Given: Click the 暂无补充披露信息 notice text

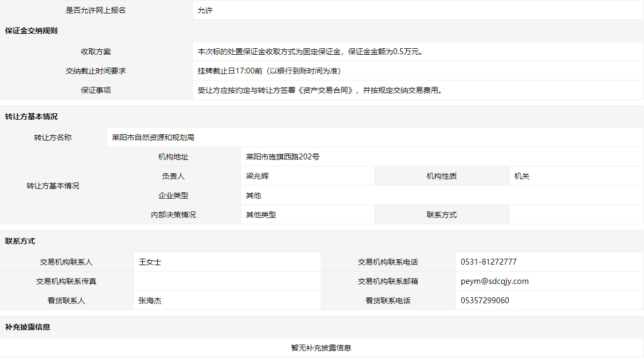Looking at the screenshot, I should (321, 348).
